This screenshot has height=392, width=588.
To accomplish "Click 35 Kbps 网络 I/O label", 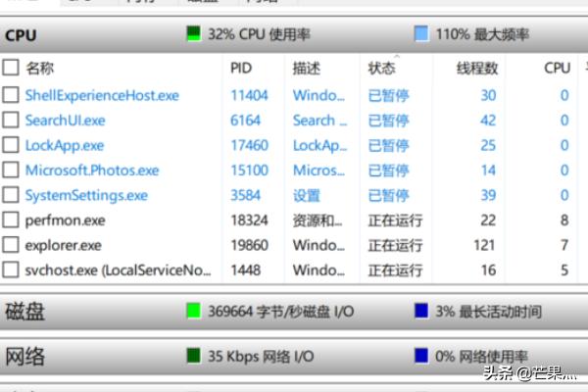I will click(x=261, y=356).
